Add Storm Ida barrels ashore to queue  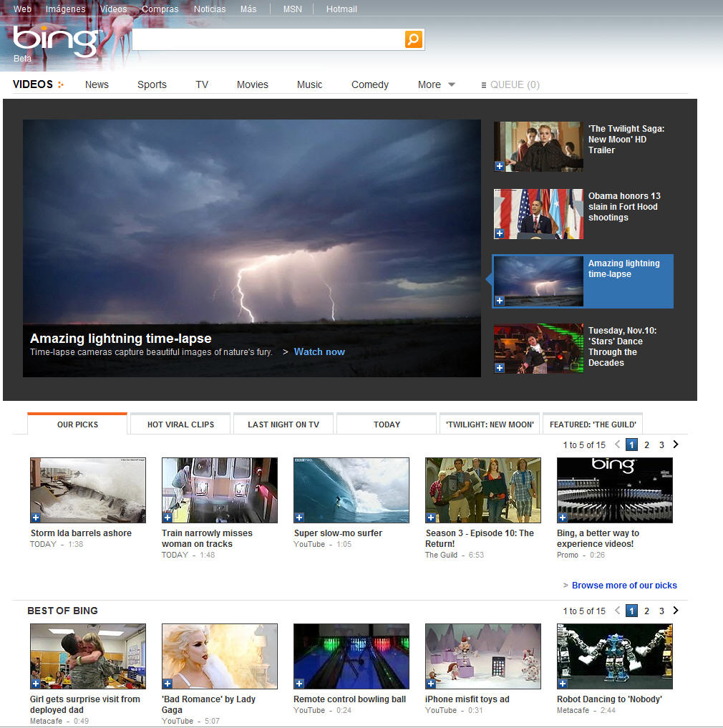click(36, 518)
